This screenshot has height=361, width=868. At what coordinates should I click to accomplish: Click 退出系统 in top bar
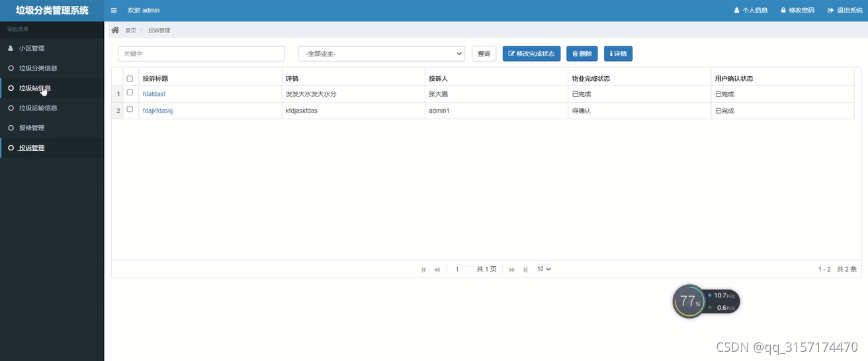[x=846, y=11]
